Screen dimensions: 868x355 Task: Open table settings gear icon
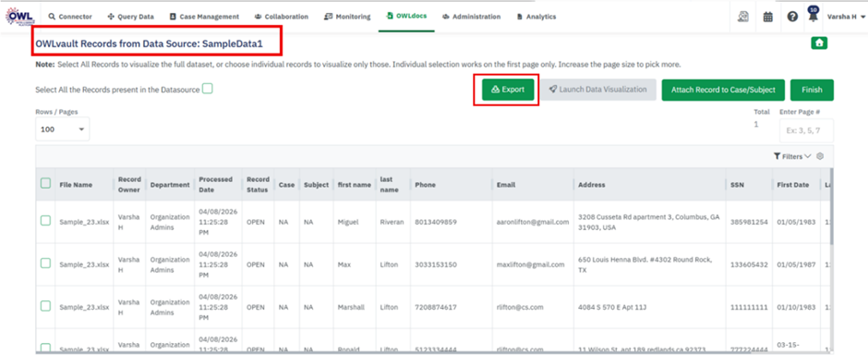[x=820, y=157]
